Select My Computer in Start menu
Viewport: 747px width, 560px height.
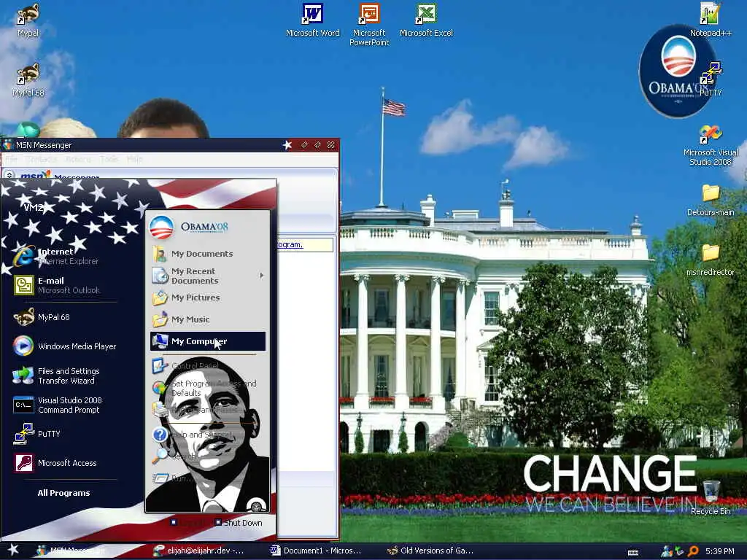pyautogui.click(x=208, y=341)
